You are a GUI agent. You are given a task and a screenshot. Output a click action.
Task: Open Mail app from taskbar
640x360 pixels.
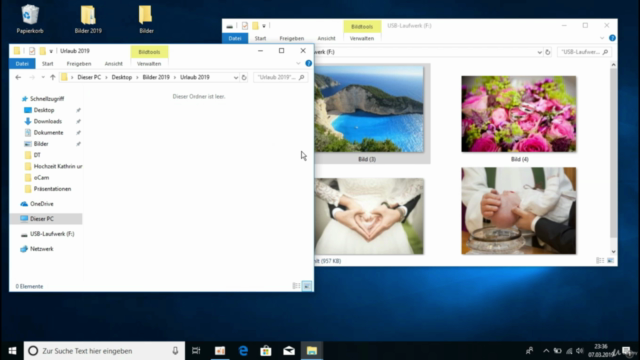[289, 351]
